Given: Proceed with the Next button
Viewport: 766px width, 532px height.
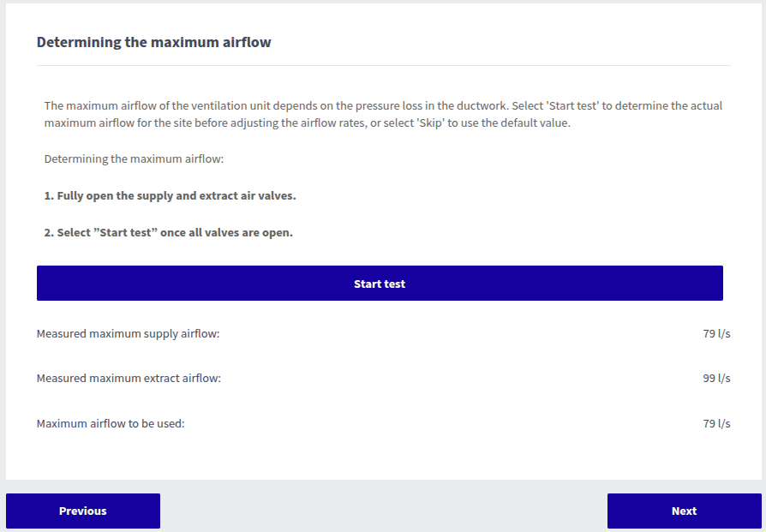Looking at the screenshot, I should (684, 511).
